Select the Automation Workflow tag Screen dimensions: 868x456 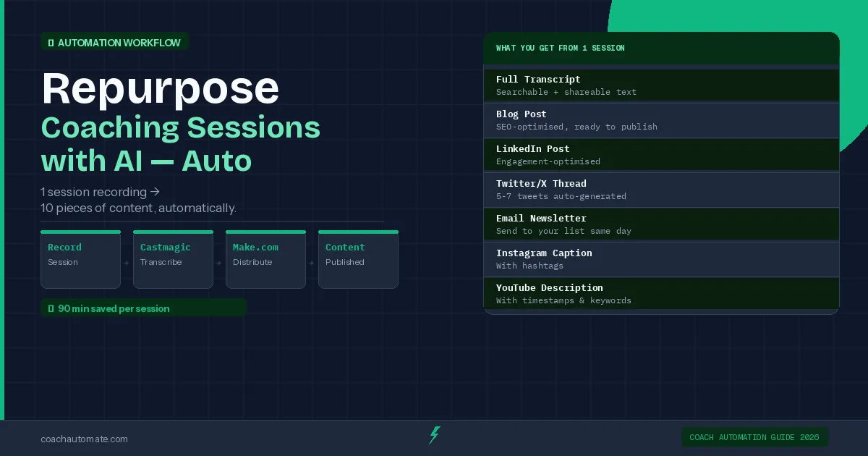(x=114, y=43)
